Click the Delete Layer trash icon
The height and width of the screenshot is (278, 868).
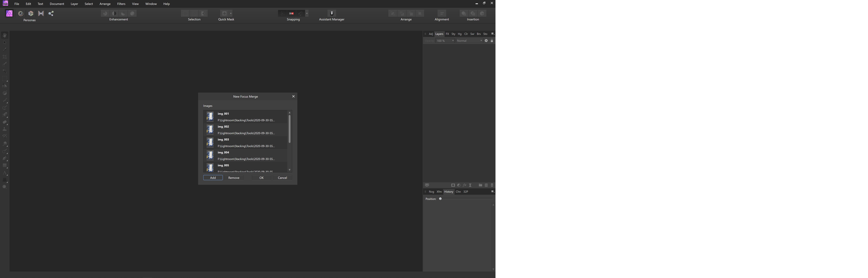[x=492, y=185]
